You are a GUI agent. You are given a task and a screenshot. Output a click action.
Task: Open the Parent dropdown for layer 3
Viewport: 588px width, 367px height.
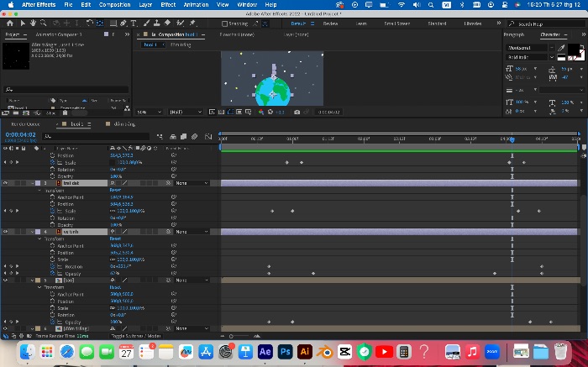coord(192,183)
